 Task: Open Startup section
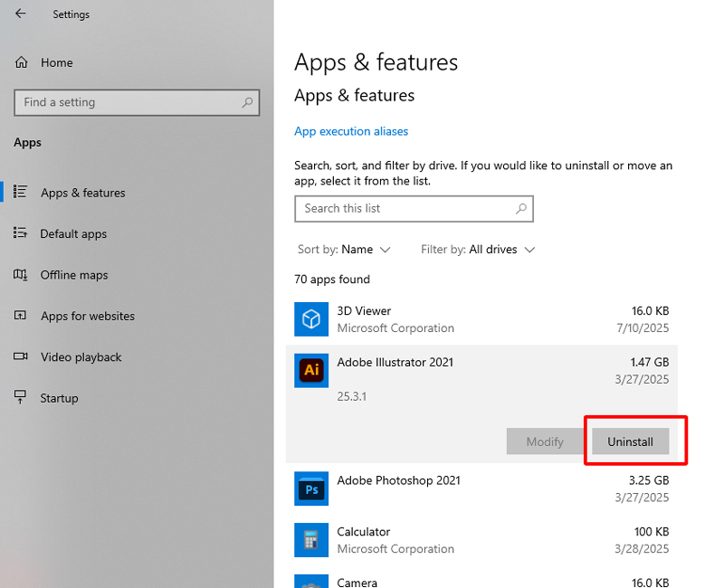click(x=59, y=398)
